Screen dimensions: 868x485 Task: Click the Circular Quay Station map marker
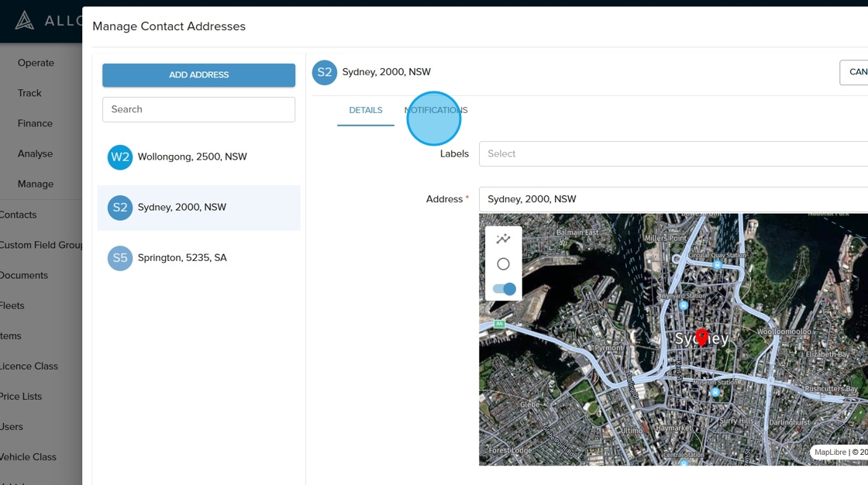coord(718,265)
